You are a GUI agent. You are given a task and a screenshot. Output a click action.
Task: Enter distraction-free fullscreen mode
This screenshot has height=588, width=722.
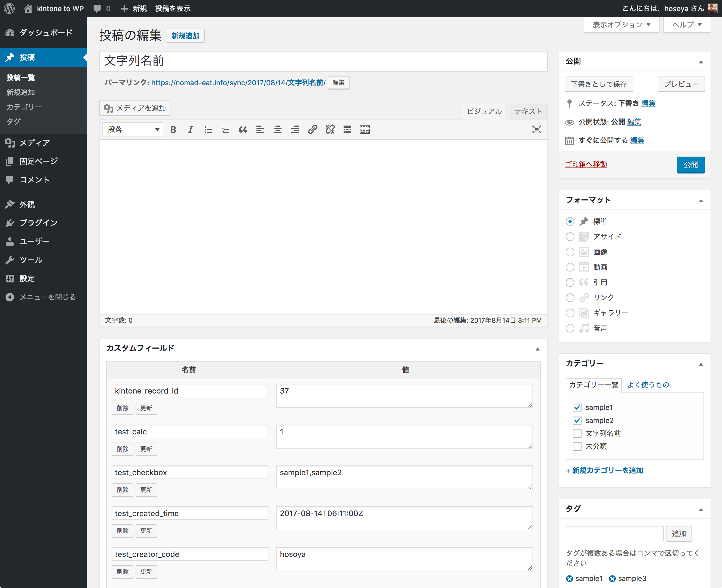[x=537, y=129]
